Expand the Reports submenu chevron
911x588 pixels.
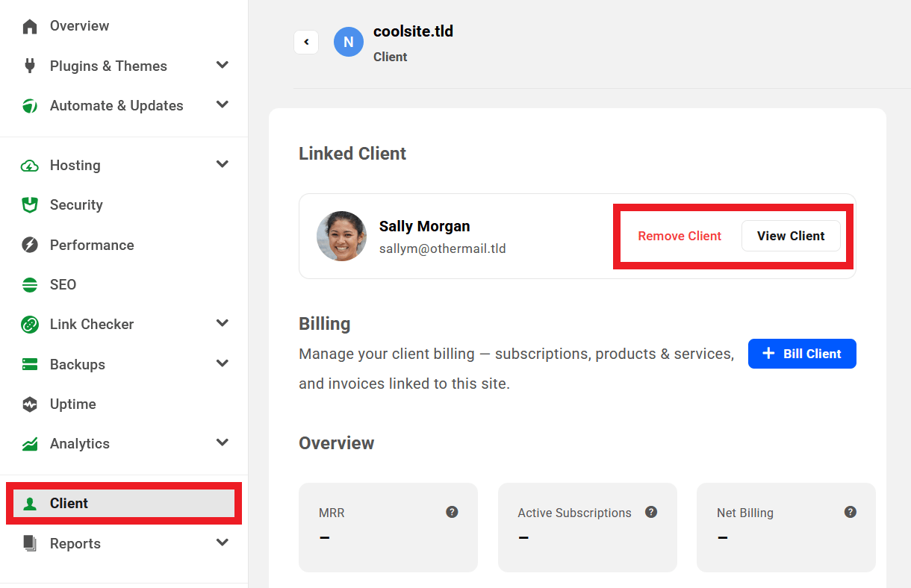tap(223, 542)
